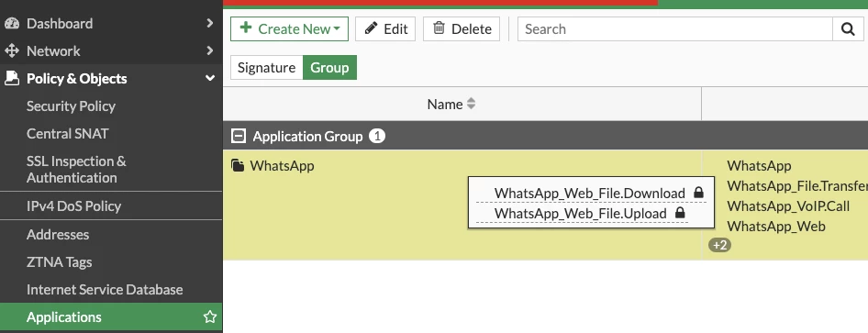Click in the Search field

(674, 28)
